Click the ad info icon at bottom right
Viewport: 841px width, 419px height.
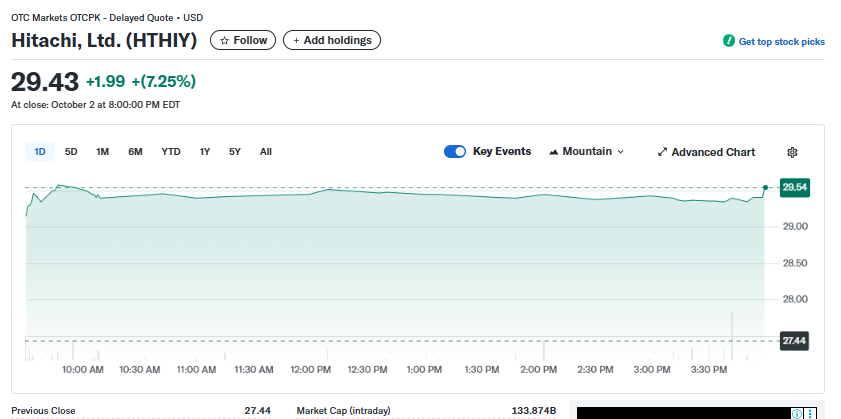(x=797, y=413)
